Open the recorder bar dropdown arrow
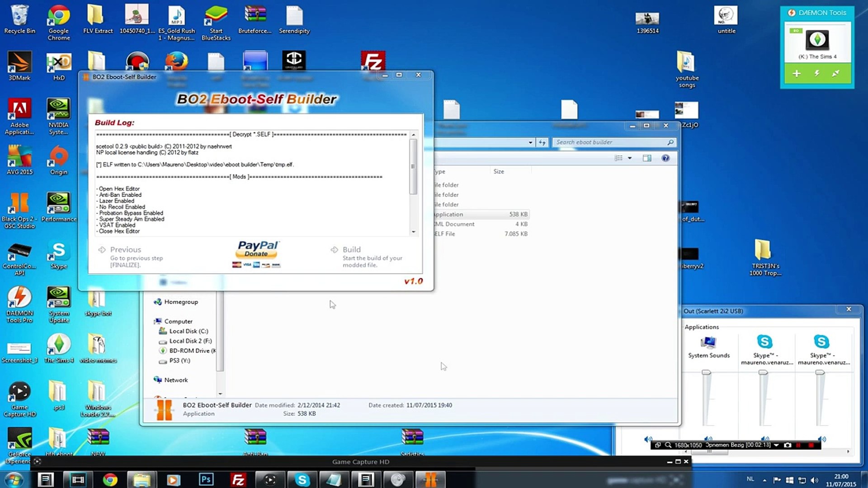The height and width of the screenshot is (488, 868). (777, 445)
